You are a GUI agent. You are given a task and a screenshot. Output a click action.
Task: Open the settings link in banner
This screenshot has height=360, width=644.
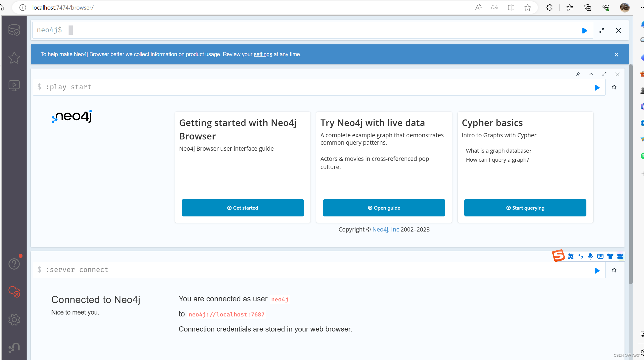[x=263, y=54]
